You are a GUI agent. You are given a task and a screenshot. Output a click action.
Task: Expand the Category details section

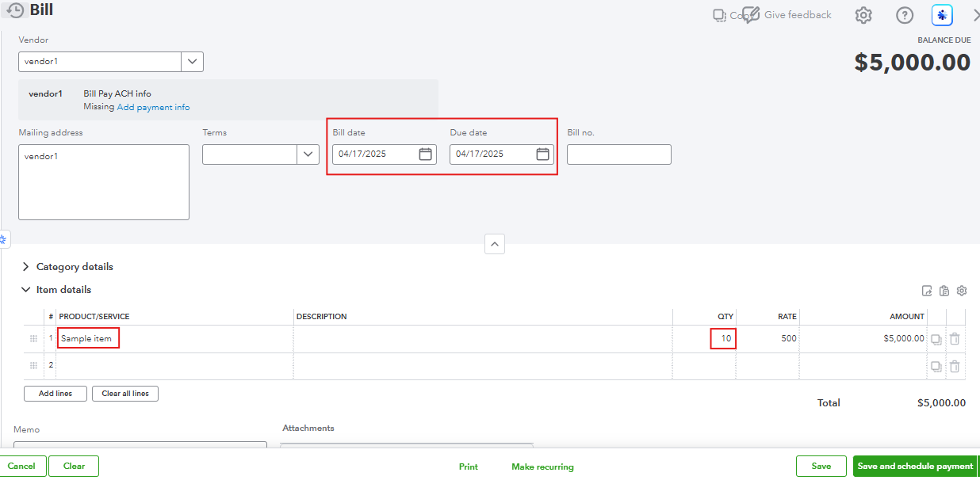click(x=26, y=267)
